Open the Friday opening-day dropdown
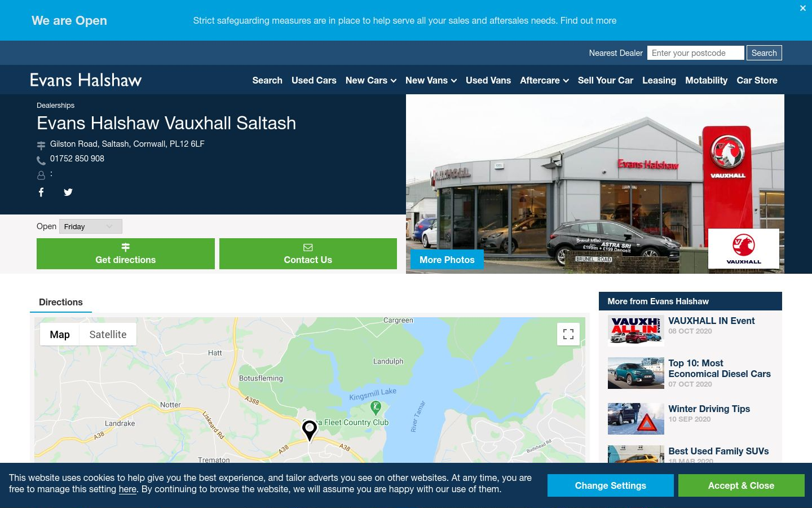Viewport: 812px width, 508px height. pos(91,226)
